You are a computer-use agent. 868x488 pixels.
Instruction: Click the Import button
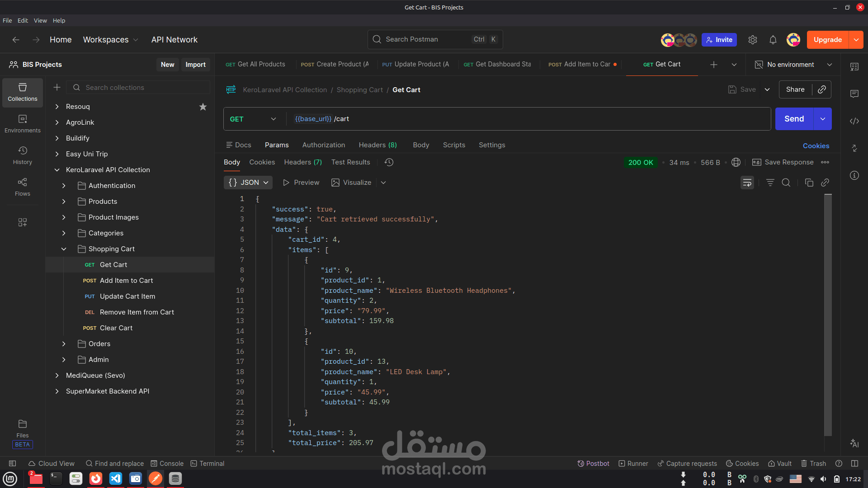[195, 65]
